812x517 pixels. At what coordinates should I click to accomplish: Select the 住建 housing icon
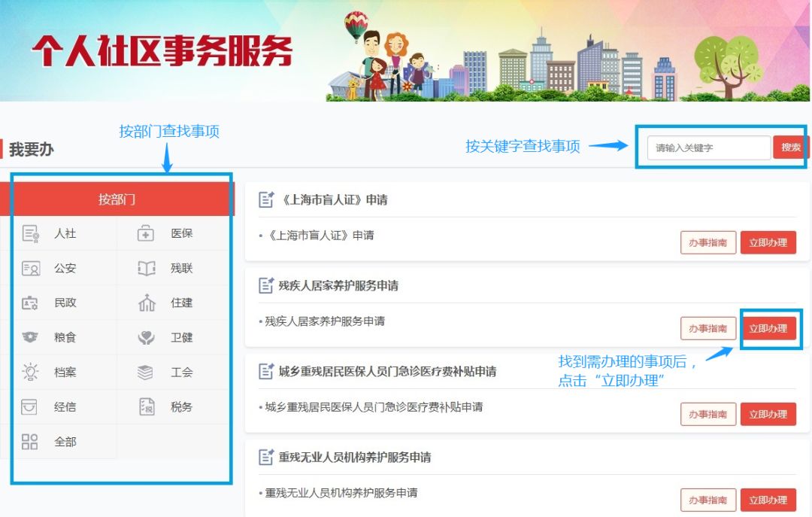(147, 303)
